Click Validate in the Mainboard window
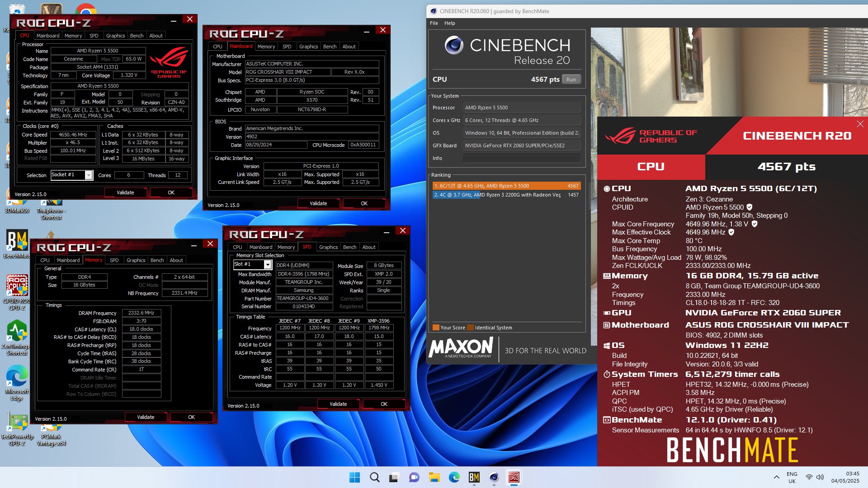 [x=318, y=203]
